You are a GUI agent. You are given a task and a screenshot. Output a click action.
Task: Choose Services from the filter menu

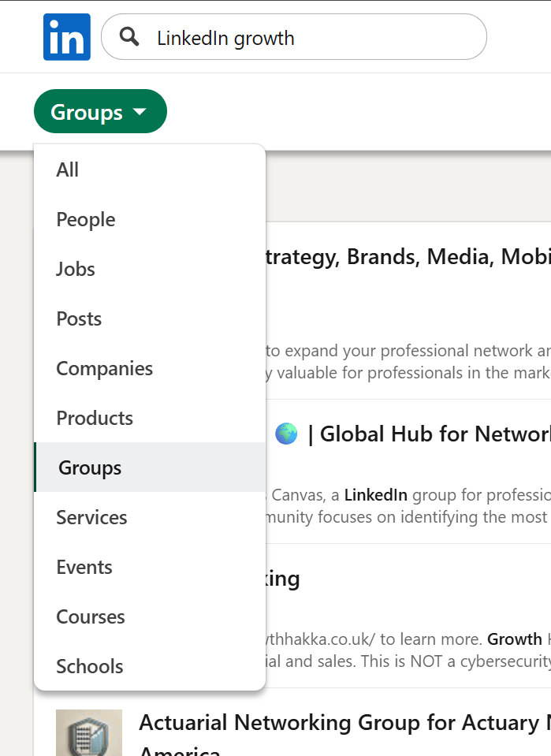pyautogui.click(x=150, y=517)
